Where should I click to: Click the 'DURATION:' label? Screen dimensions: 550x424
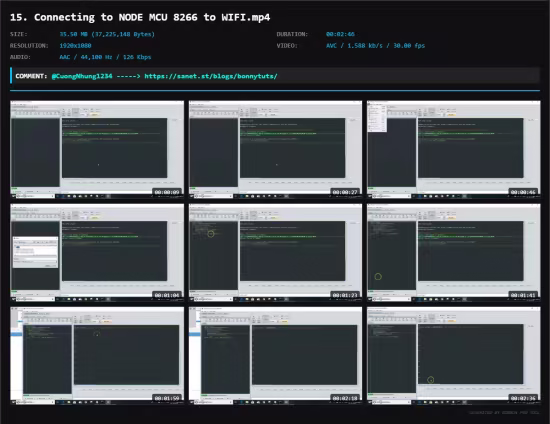(292, 34)
